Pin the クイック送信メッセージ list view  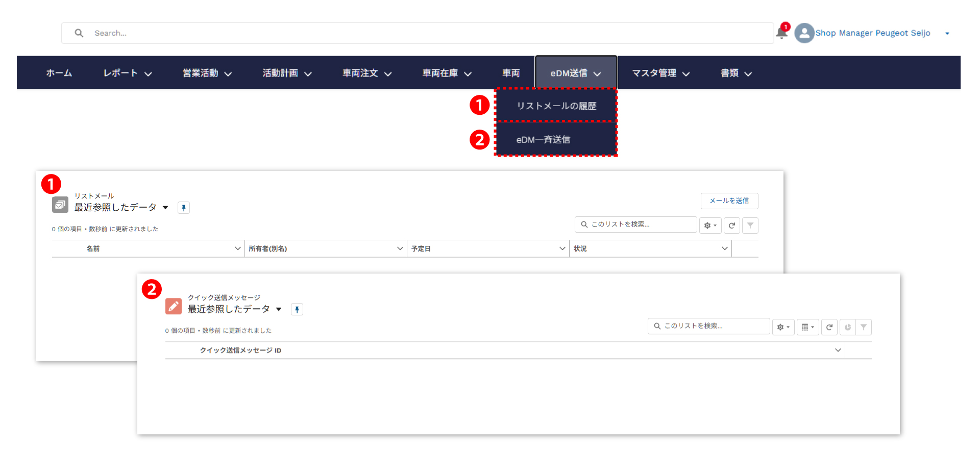tap(297, 309)
